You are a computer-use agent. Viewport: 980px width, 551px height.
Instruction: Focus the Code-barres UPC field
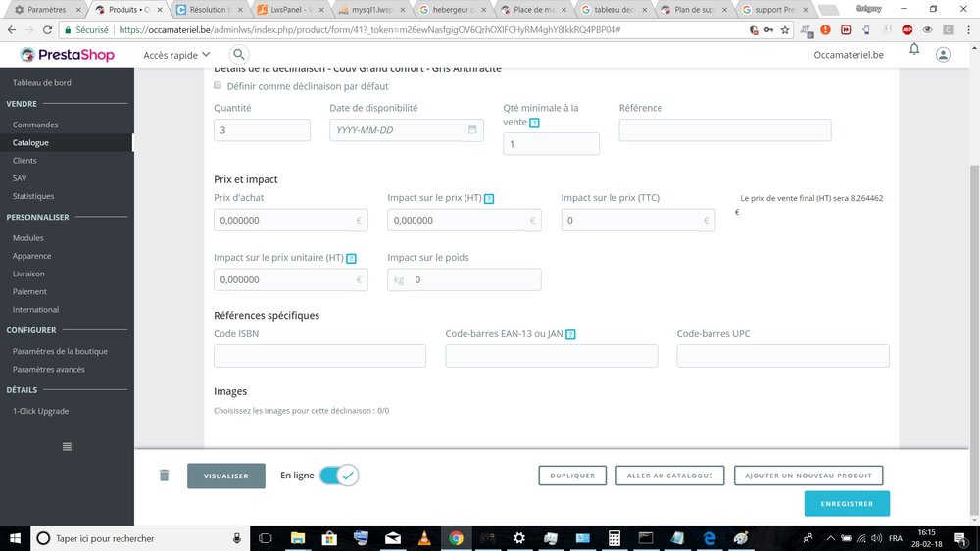(782, 356)
